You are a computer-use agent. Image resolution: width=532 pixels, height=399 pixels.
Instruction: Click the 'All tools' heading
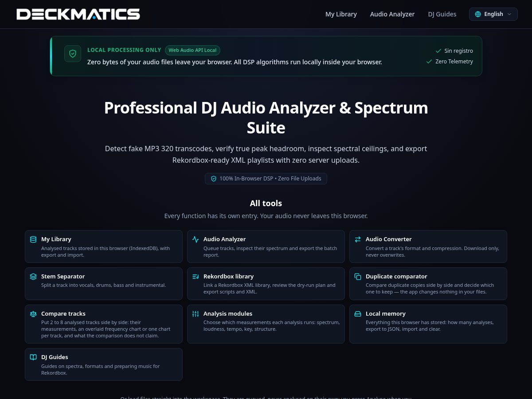click(266, 203)
